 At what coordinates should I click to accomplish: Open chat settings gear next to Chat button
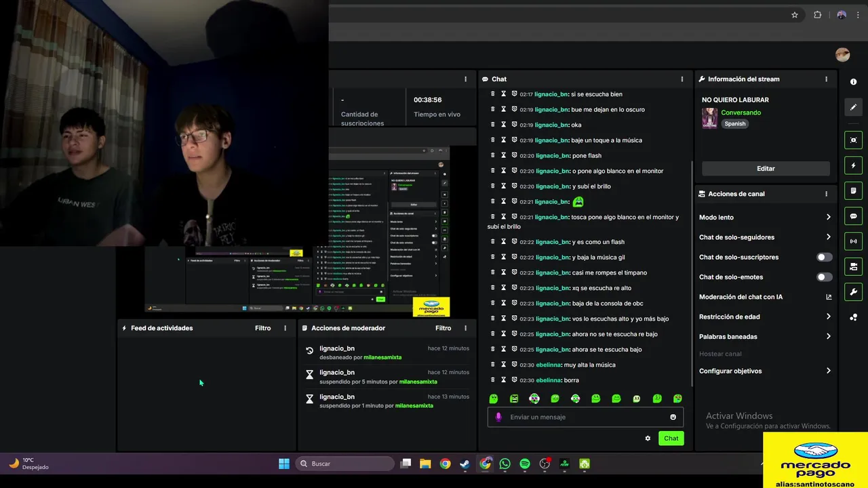pyautogui.click(x=648, y=439)
